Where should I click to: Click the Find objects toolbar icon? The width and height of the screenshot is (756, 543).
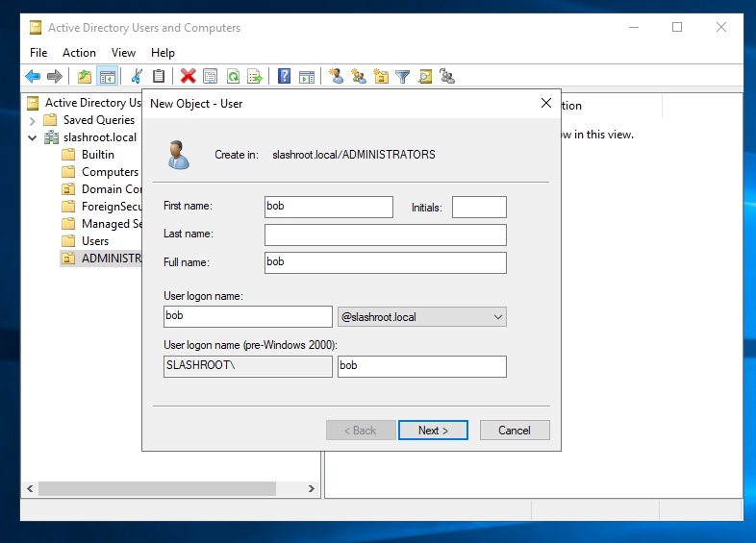425,77
